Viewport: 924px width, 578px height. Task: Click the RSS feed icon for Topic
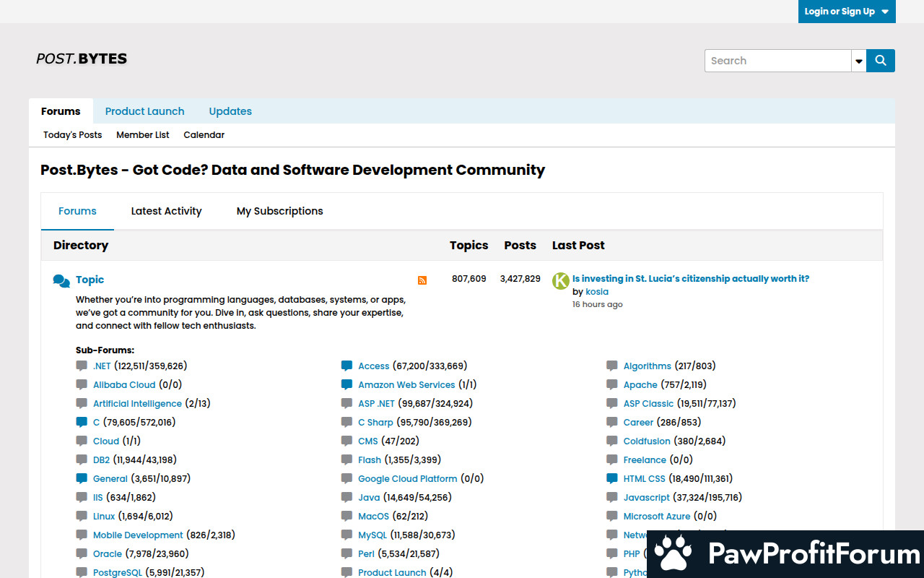coord(422,280)
